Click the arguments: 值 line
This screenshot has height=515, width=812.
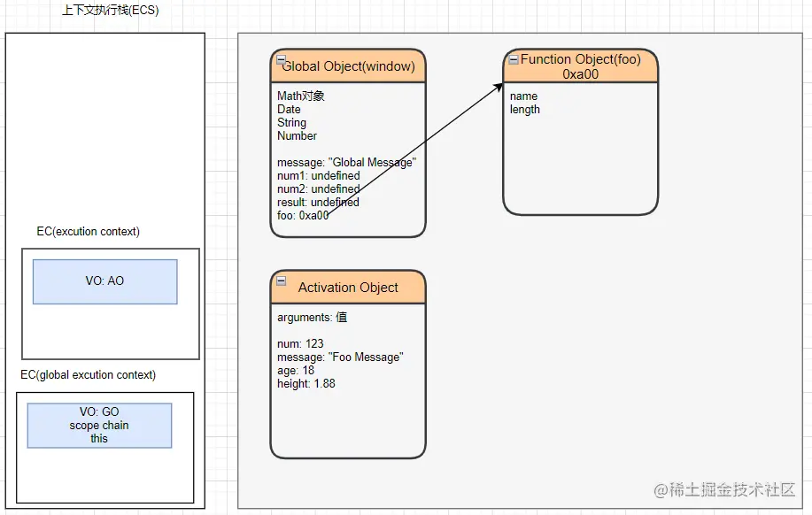pos(313,318)
